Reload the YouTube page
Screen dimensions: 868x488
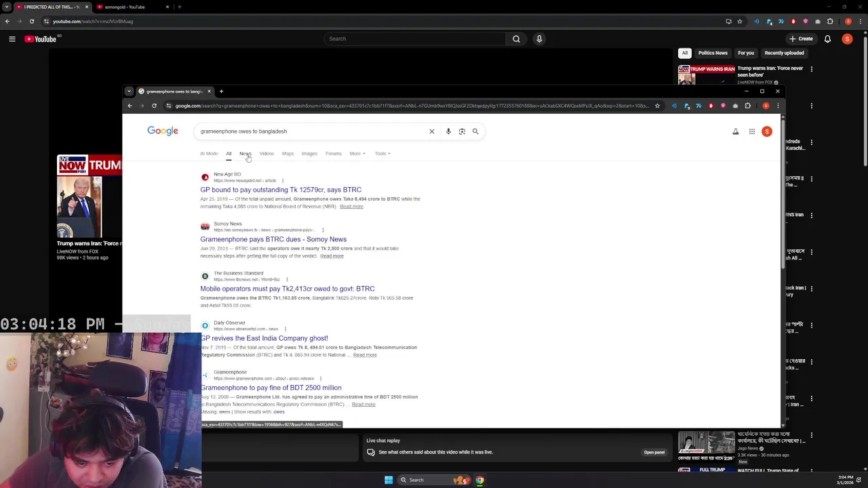click(31, 21)
